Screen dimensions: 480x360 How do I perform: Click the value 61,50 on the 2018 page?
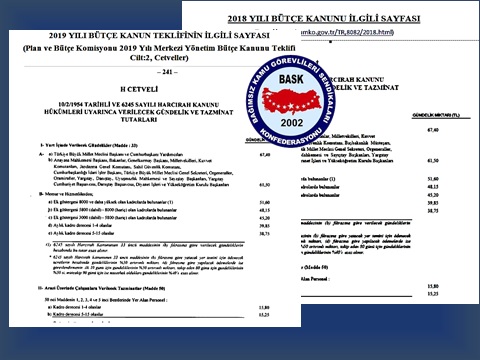click(x=433, y=161)
